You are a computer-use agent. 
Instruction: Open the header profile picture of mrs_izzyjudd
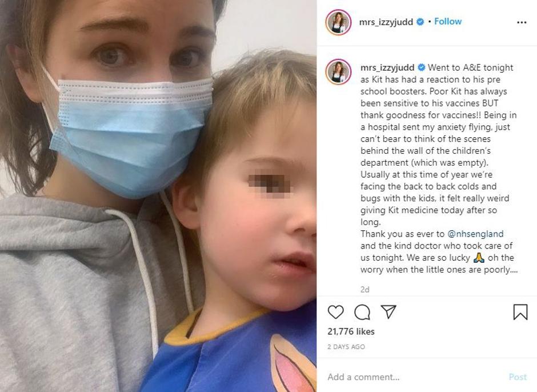click(338, 22)
